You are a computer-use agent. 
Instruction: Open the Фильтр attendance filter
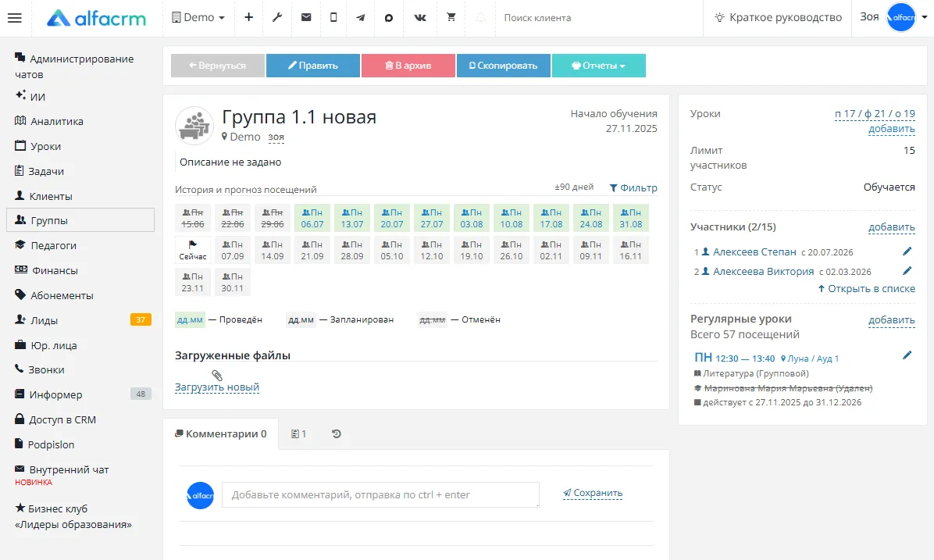[x=633, y=187]
